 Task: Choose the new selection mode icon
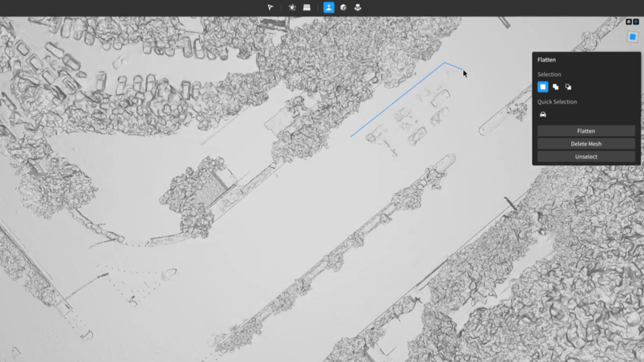coord(543,87)
